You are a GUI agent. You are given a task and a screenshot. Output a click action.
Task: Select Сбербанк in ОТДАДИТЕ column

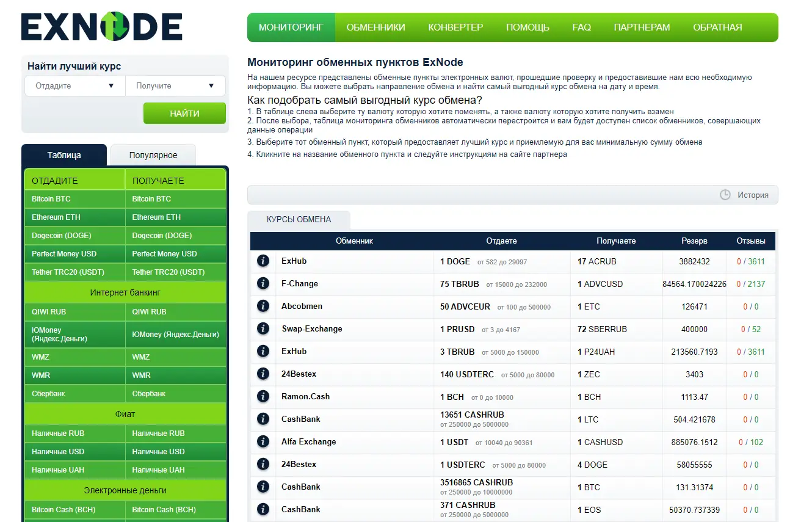coord(74,394)
